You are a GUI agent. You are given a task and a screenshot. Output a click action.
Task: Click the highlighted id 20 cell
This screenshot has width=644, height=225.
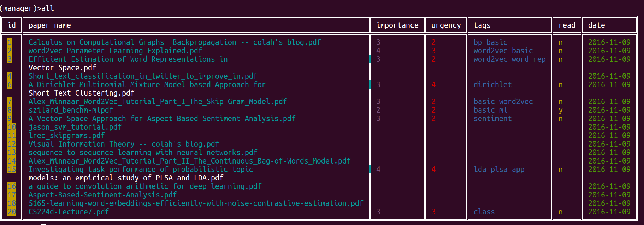pos(12,212)
